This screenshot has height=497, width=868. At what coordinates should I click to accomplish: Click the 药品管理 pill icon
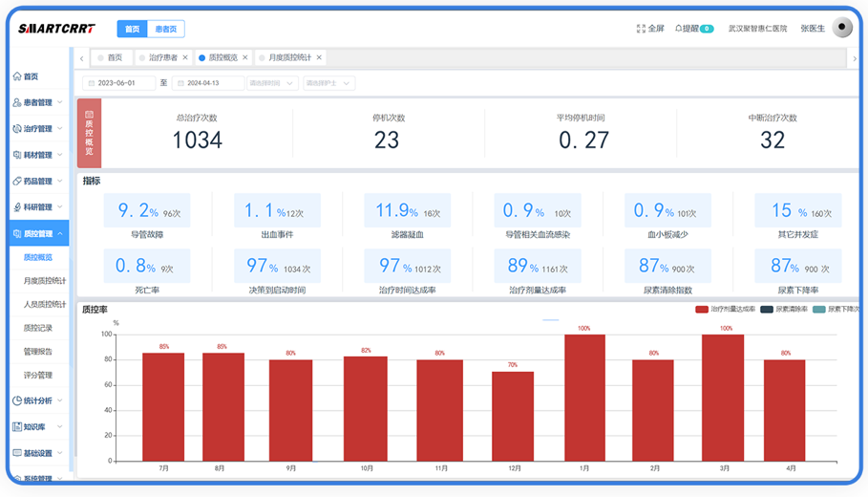(17, 182)
